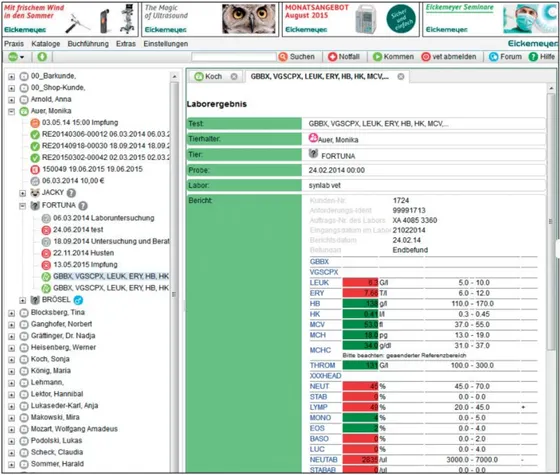This screenshot has height=475, width=560.
Task: Expand the BRÖSEL animal node
Action: 22,300
